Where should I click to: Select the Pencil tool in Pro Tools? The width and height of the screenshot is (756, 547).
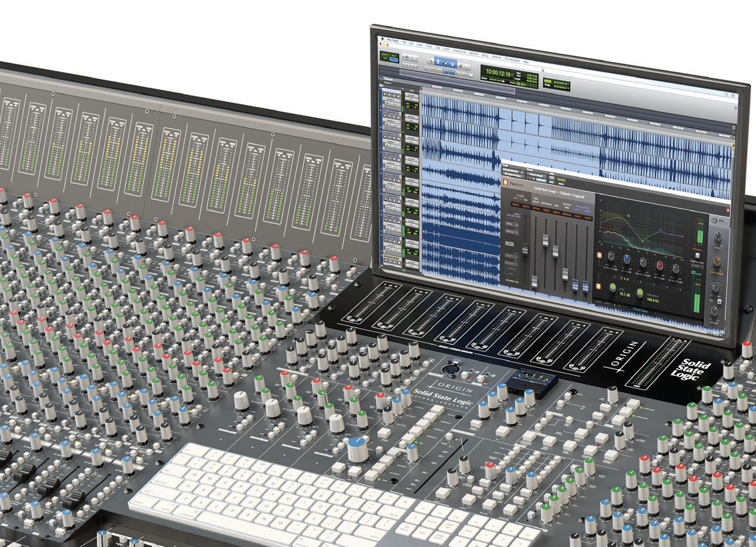pyautogui.click(x=468, y=66)
